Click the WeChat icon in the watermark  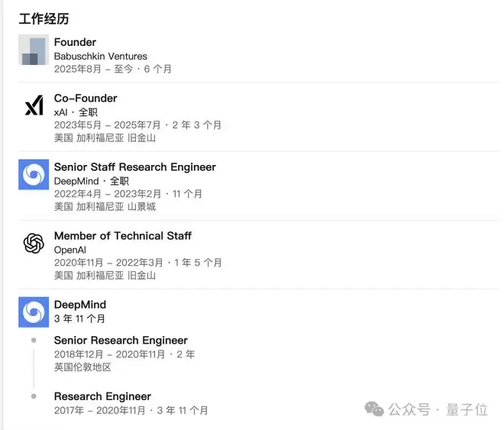click(374, 409)
